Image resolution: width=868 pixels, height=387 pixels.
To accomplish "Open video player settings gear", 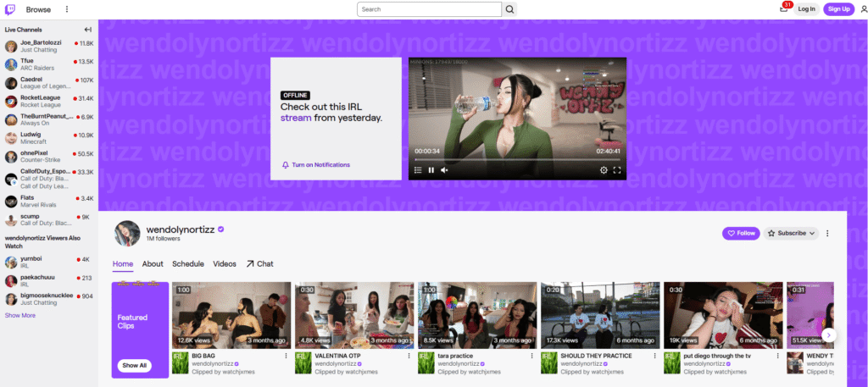I will coord(604,170).
